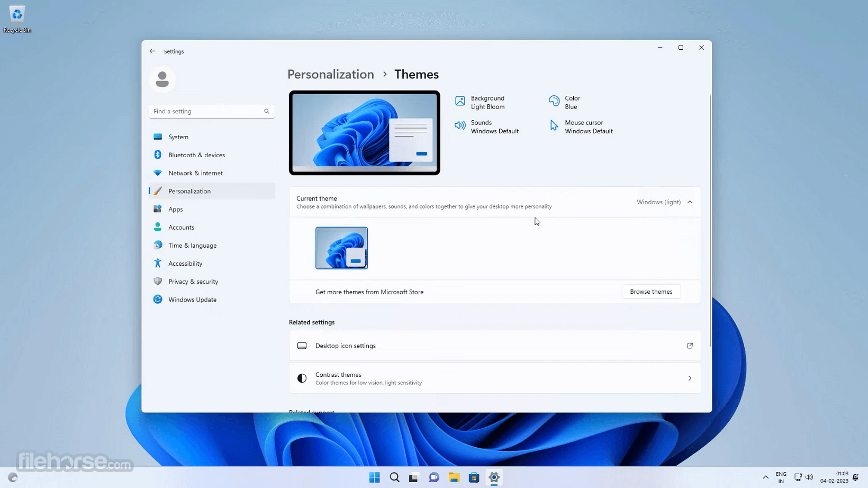
Task: Open the Color palette icon for Blue
Action: pos(554,101)
